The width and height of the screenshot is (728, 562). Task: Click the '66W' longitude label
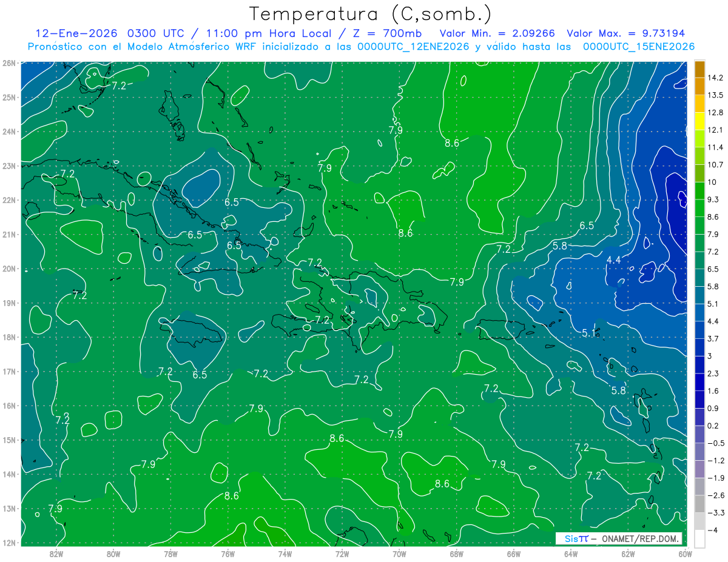click(514, 553)
